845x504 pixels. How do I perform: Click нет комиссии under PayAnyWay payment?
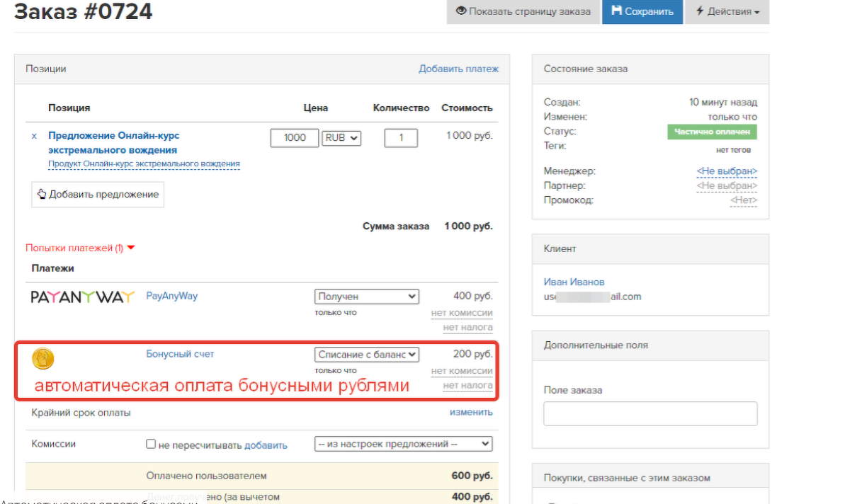(462, 313)
